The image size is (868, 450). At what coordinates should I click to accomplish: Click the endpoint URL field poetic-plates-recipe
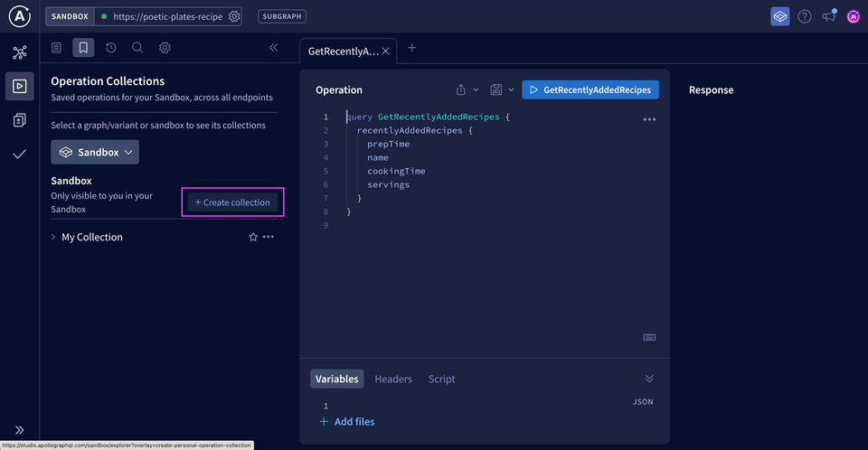pos(168,16)
